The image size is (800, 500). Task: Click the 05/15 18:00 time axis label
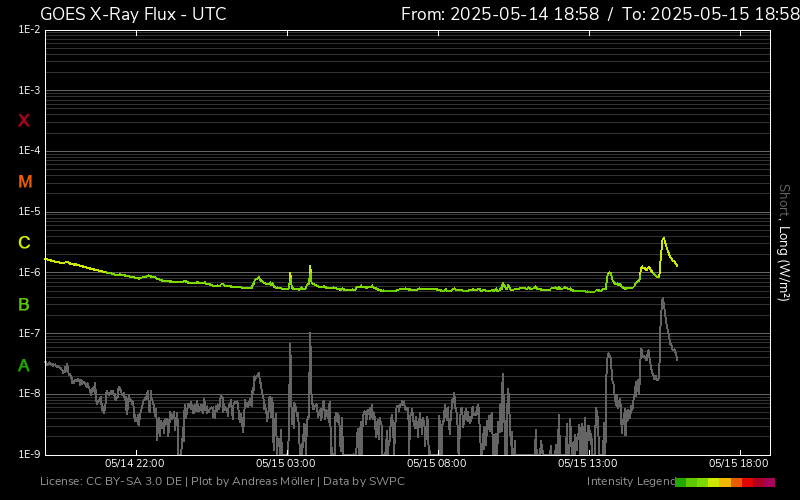click(739, 464)
